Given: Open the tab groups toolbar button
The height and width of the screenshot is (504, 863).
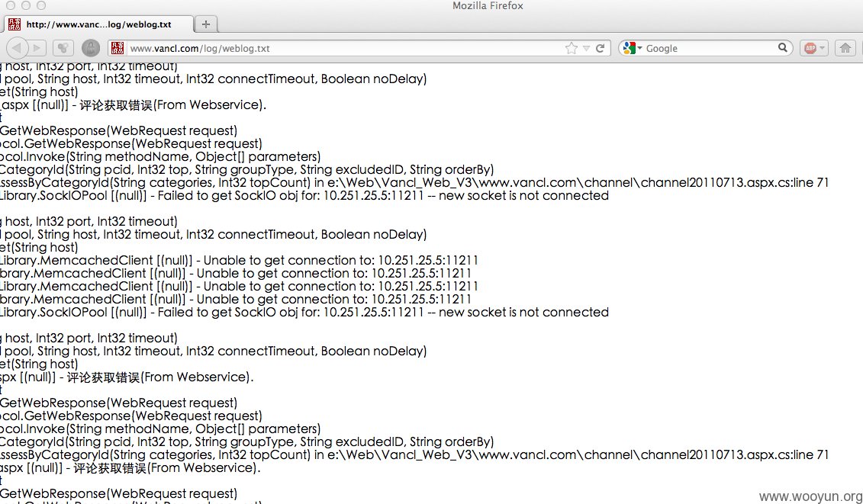Looking at the screenshot, I should [x=63, y=49].
